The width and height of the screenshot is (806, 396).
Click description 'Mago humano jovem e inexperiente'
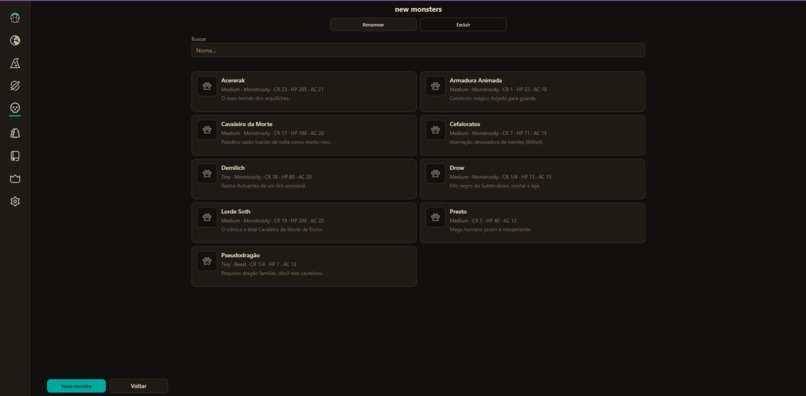click(x=490, y=229)
